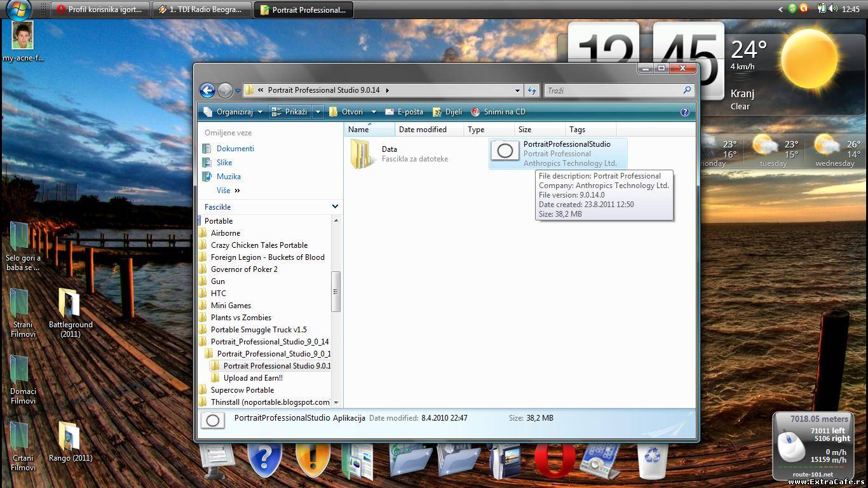Select Upload and Earn!! folder
The height and width of the screenshot is (488, 868).
[x=253, y=378]
